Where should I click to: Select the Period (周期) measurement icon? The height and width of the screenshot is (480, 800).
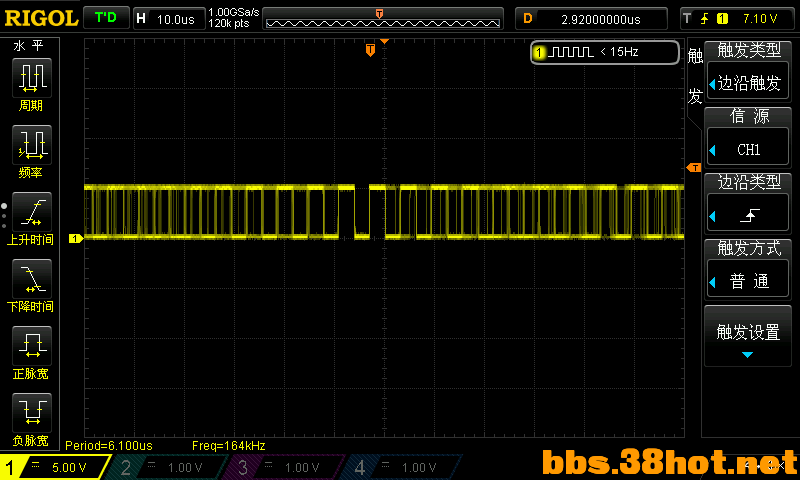[32, 78]
